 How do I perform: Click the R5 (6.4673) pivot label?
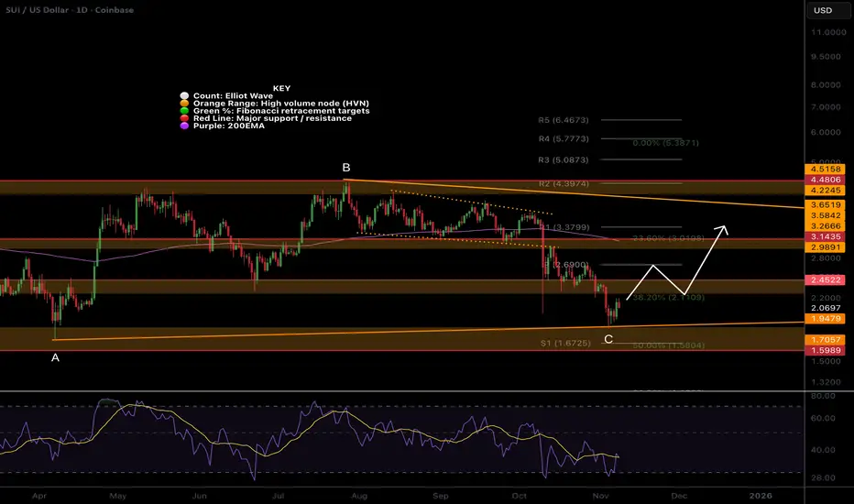[564, 120]
